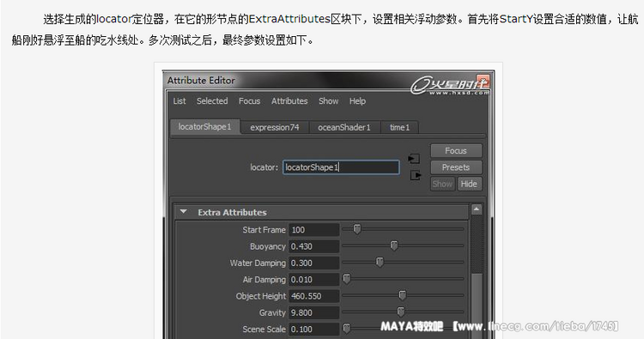Switch to the oceanShader1 tab
Viewport: 644px width, 339px height.
point(344,128)
